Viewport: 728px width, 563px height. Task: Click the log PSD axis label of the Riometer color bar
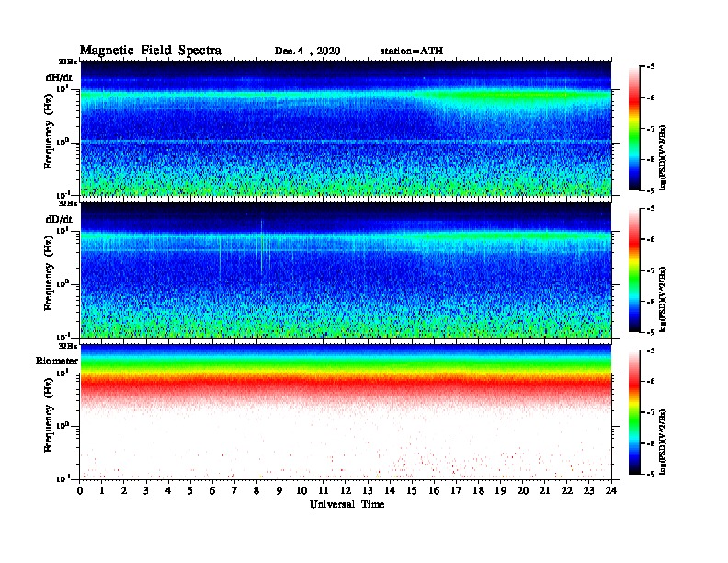663,442
